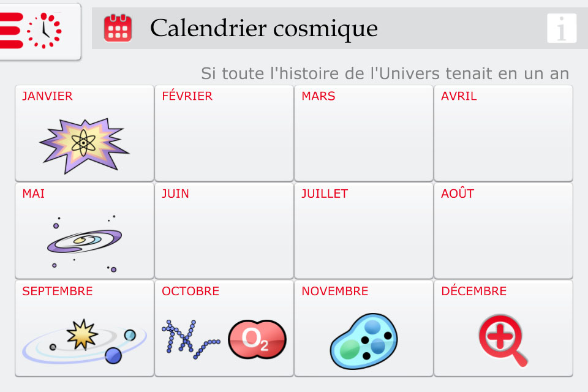Choose the Juillet month tile
This screenshot has width=588, height=392.
click(363, 231)
